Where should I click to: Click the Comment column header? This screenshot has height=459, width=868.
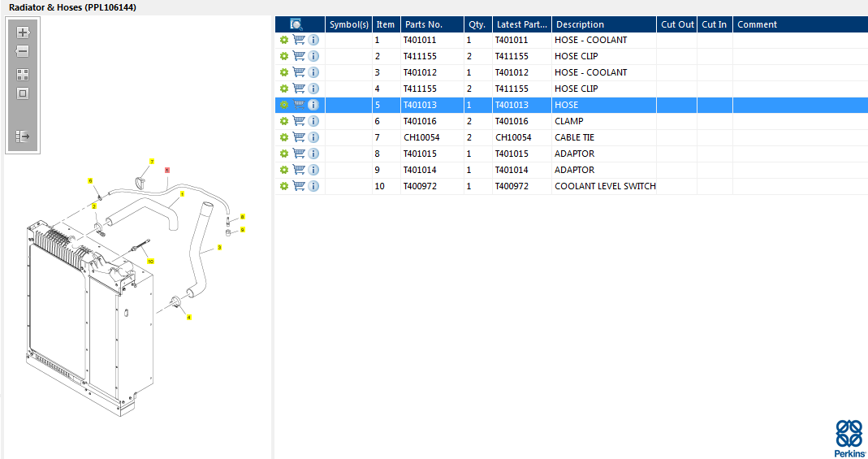pos(801,24)
